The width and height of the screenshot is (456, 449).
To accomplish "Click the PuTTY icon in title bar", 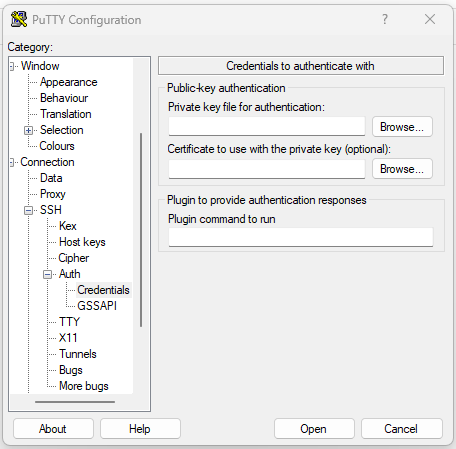I will coord(19,19).
